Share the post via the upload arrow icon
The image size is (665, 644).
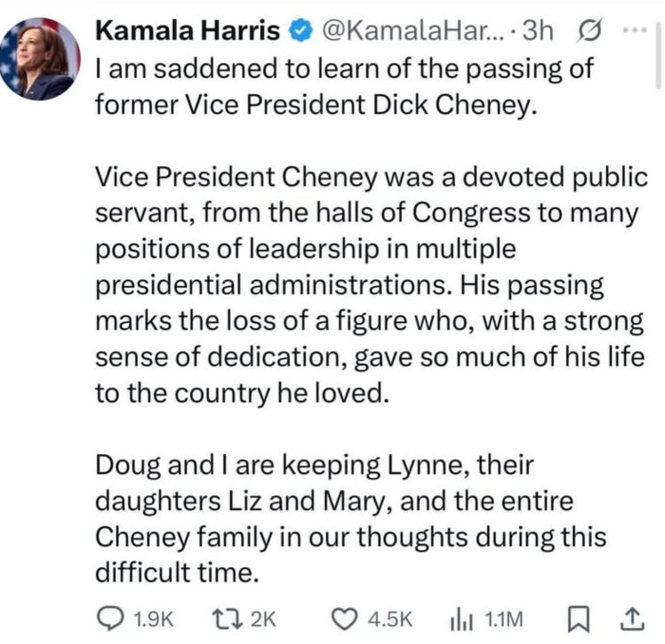(629, 619)
